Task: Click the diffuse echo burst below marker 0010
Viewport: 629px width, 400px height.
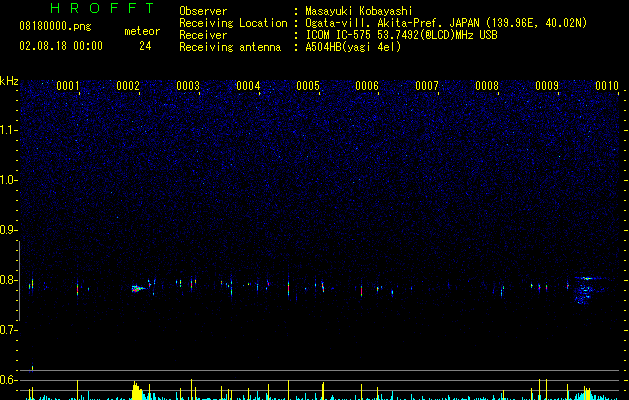Action: [586, 290]
